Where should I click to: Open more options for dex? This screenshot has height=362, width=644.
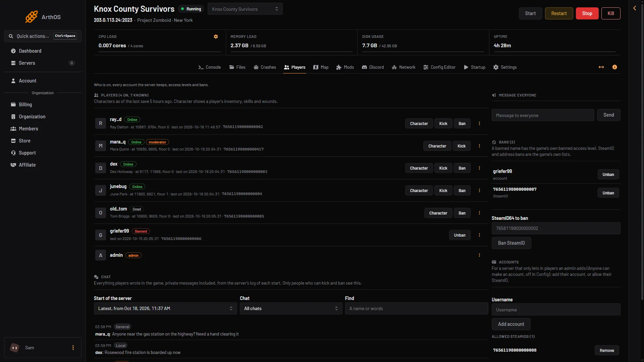pos(479,168)
